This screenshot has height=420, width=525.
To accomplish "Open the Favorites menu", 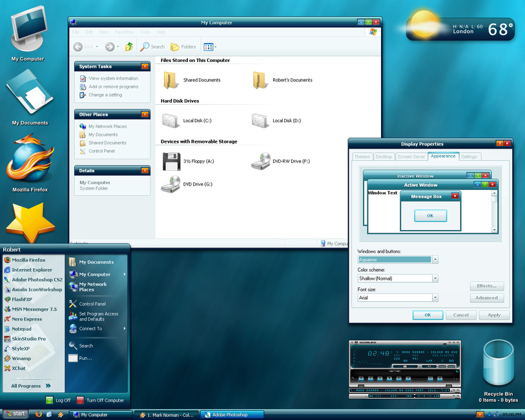I will tap(124, 32).
